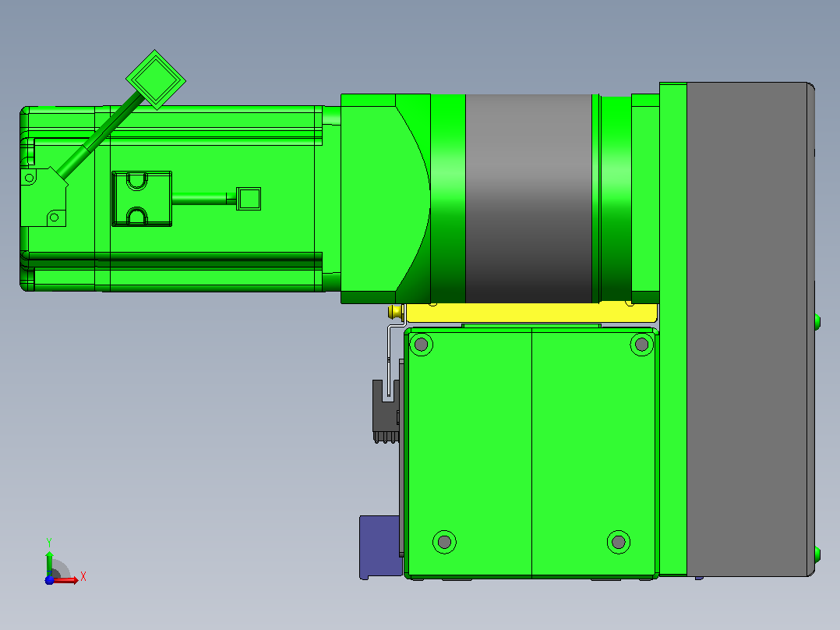Select the large gray plate on the right side
Screen dimensions: 840x630
pos(750,329)
